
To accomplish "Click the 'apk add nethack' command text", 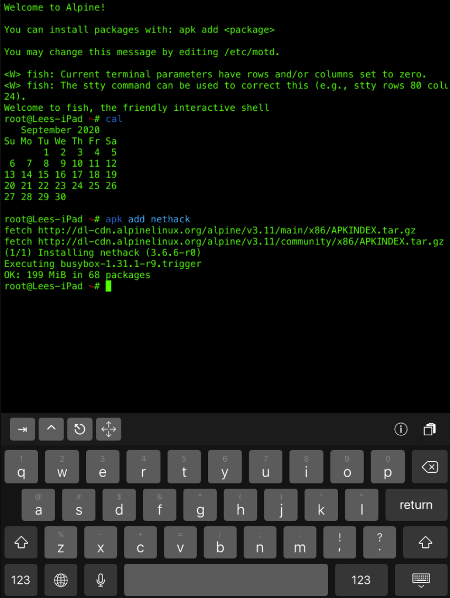I will [148, 219].
